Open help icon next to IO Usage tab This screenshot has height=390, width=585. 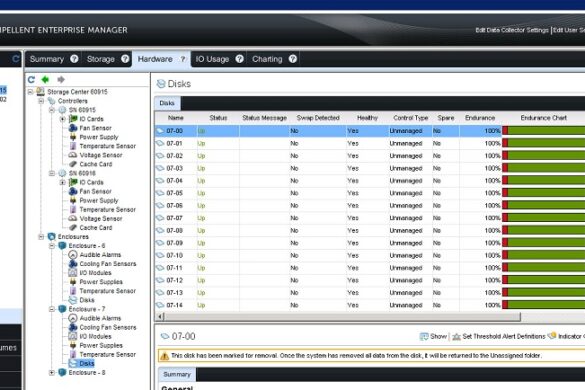pos(240,59)
